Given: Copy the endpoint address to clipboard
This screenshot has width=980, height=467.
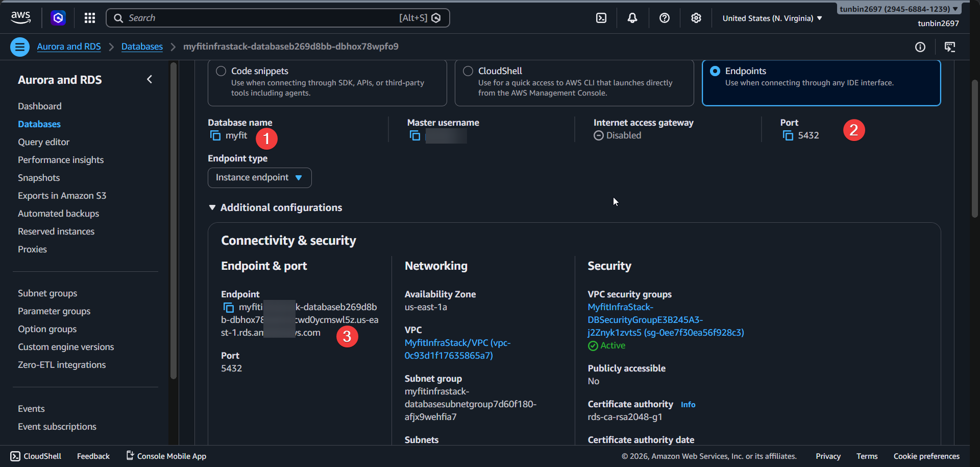Looking at the screenshot, I should click(x=228, y=307).
